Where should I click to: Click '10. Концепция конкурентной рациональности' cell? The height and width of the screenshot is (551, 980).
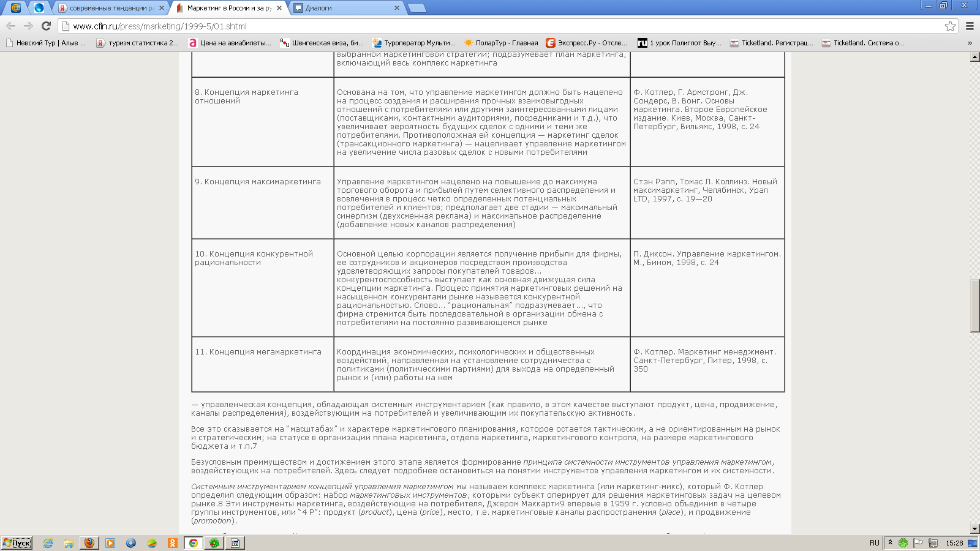(x=263, y=288)
